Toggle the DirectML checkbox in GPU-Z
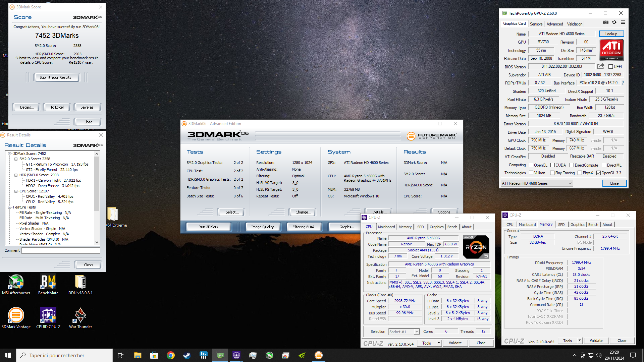The height and width of the screenshot is (362, 644). coord(604,165)
